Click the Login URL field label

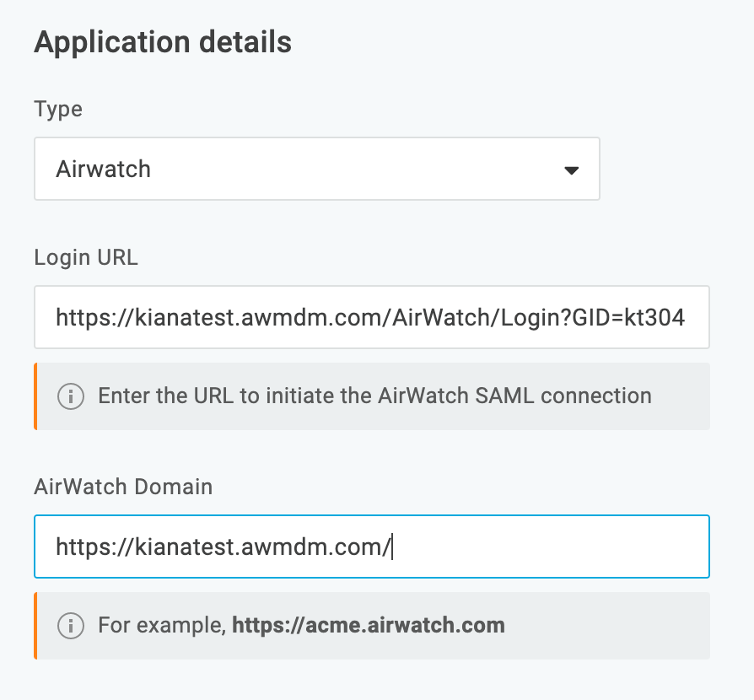pyautogui.click(x=86, y=257)
